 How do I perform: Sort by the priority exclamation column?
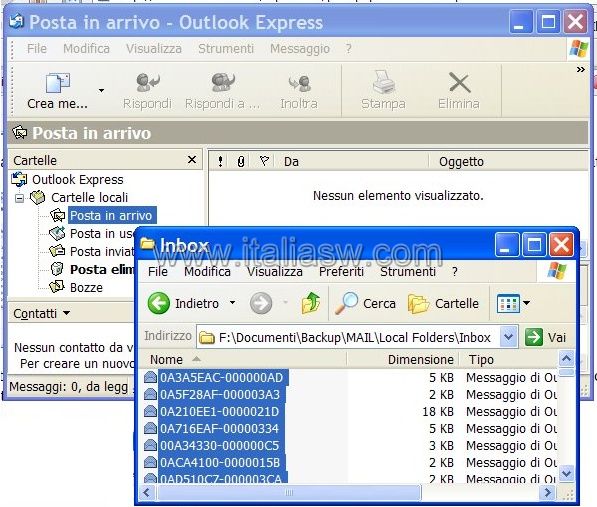pos(220,161)
